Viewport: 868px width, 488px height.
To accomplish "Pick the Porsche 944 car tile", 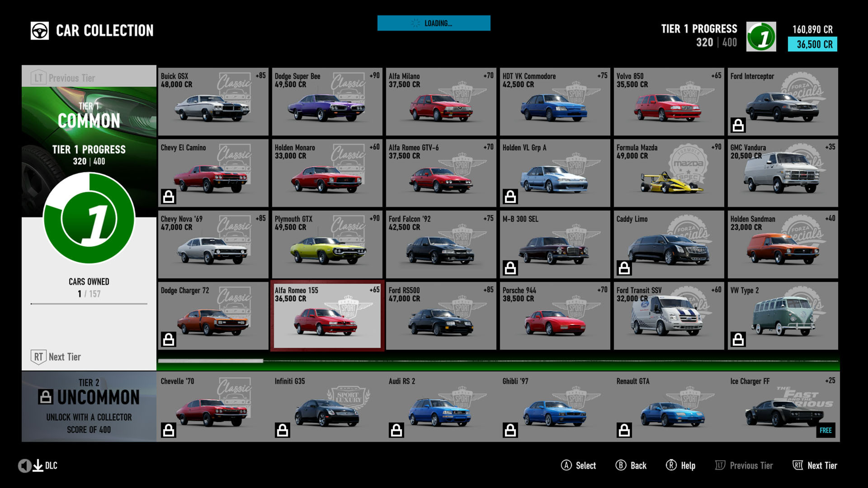I will 555,316.
